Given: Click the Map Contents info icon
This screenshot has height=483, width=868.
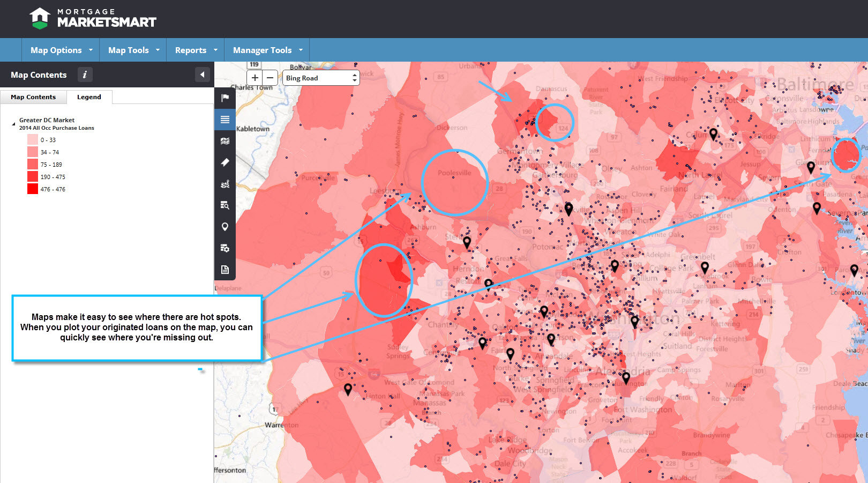Looking at the screenshot, I should click(85, 75).
